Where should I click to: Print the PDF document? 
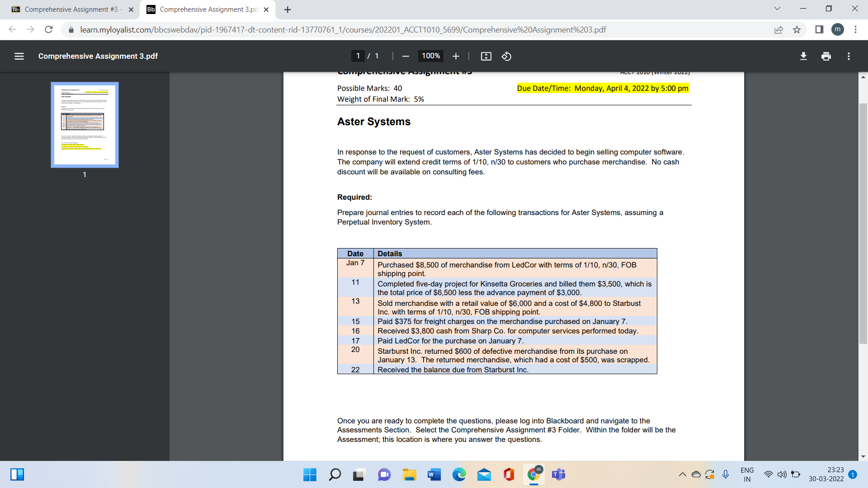826,56
